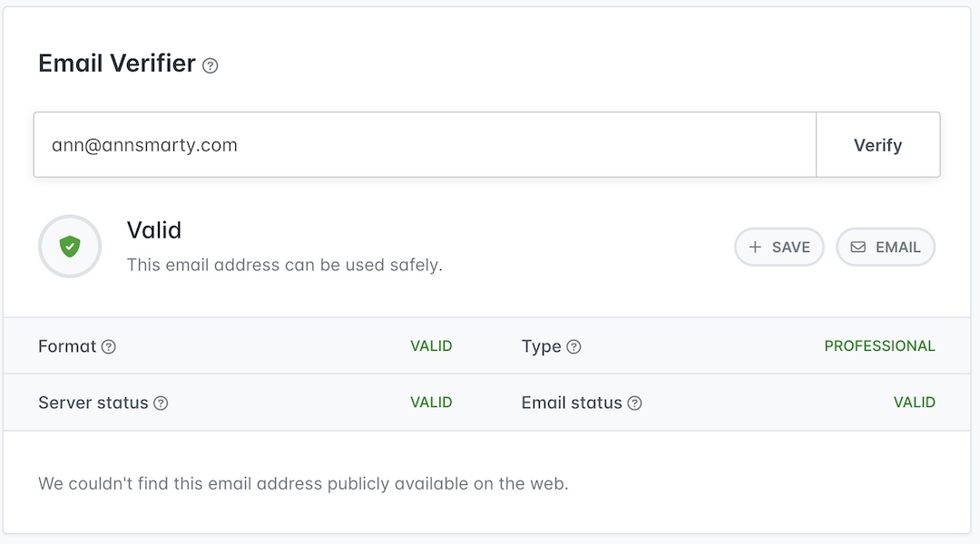The width and height of the screenshot is (980, 544).
Task: Save the email with the SAVE button
Action: pyautogui.click(x=779, y=247)
